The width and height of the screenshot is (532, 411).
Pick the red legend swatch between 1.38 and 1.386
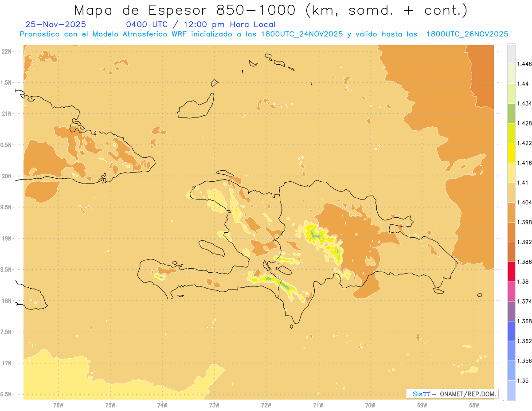[x=511, y=272]
